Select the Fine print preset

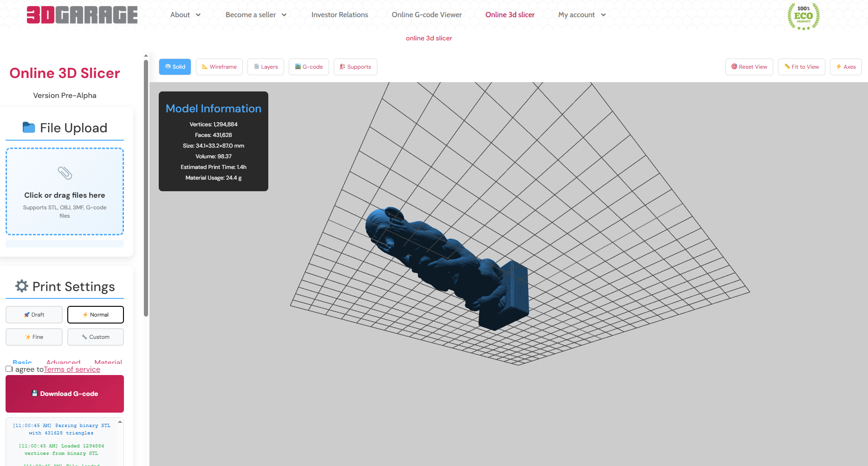(x=34, y=337)
